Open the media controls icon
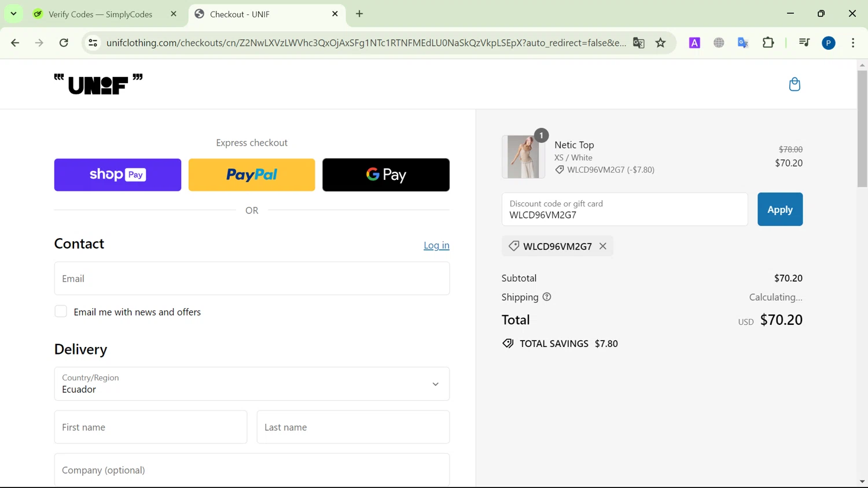Screen dimensions: 868x488 coord(804,43)
